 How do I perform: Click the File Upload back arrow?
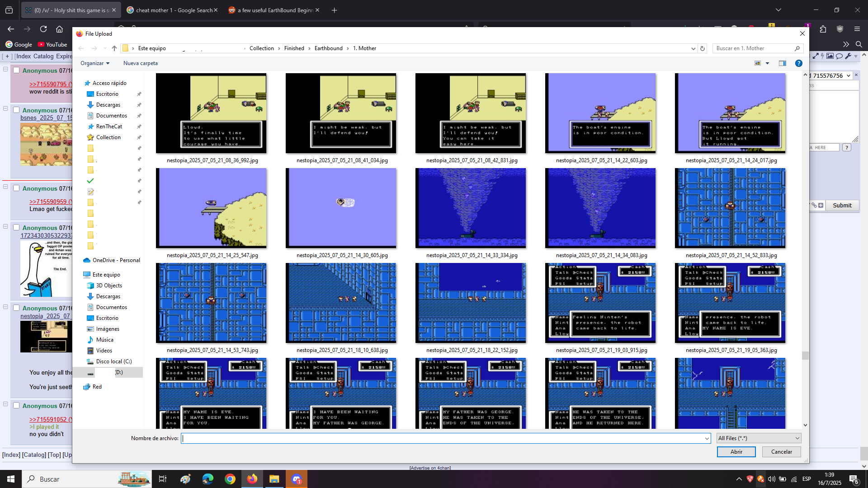coord(81,48)
